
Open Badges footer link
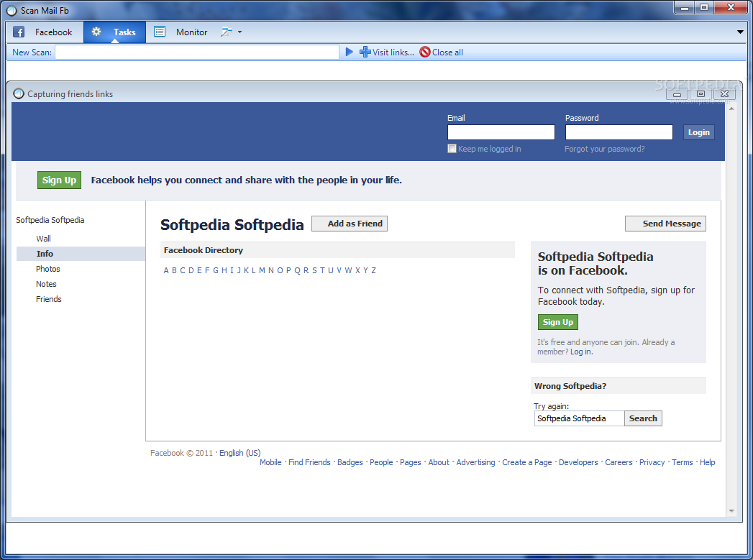coord(350,462)
